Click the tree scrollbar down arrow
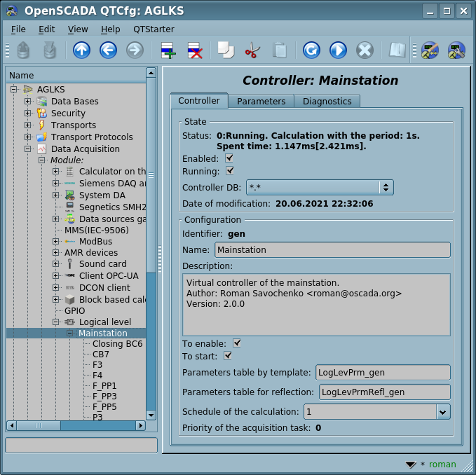 click(x=151, y=415)
